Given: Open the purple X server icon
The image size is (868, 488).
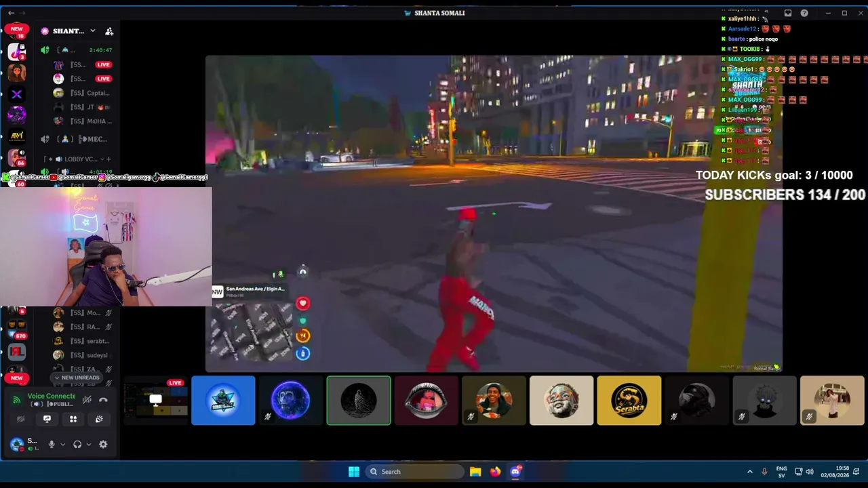Looking at the screenshot, I should (17, 94).
